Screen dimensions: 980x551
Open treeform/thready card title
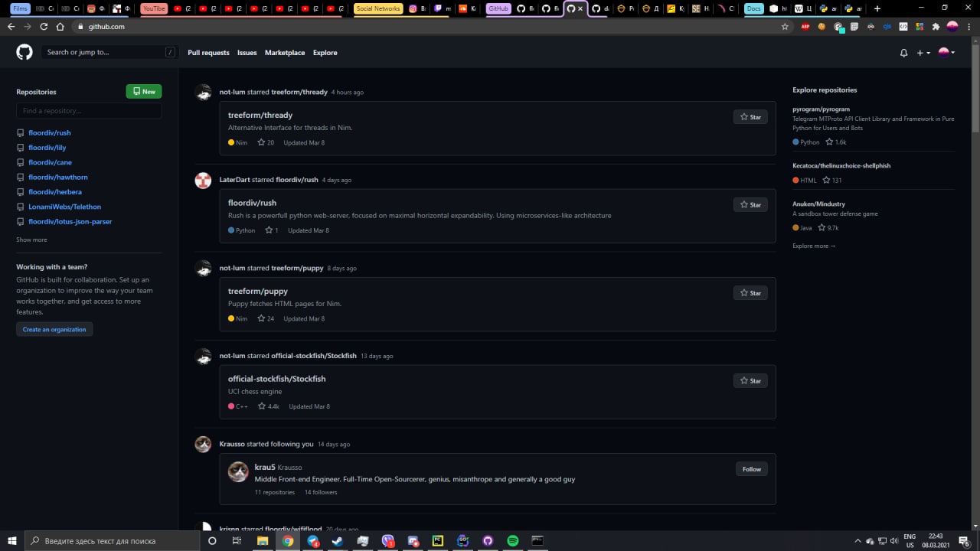tap(260, 115)
